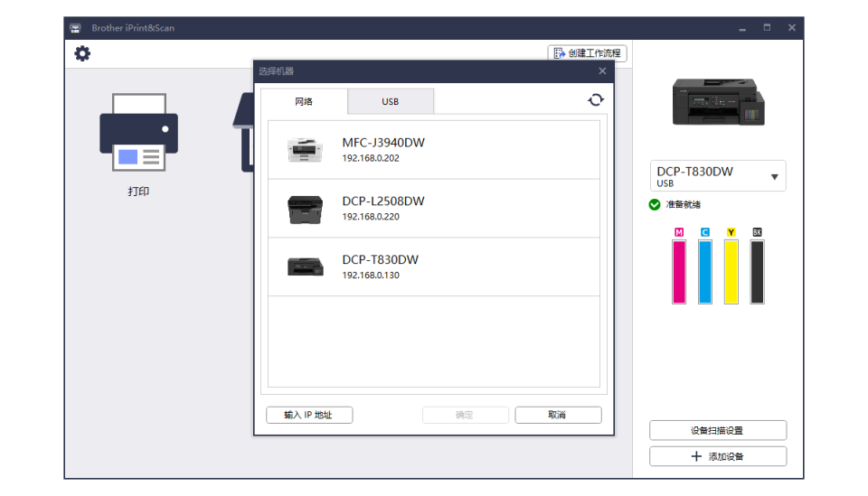Minimize the Brother iPrint&Scan window
This screenshot has height=496, width=868.
[742, 28]
